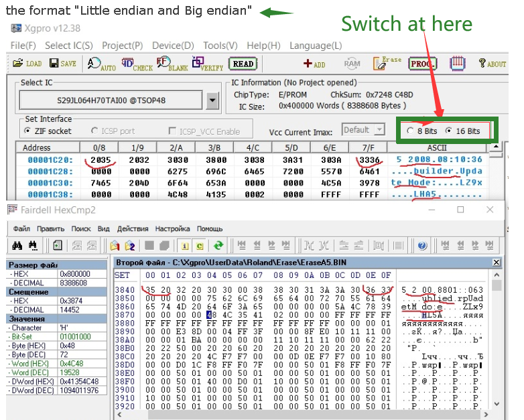Run the ID CHECK tool
This screenshot has width=524, height=420.
137,64
